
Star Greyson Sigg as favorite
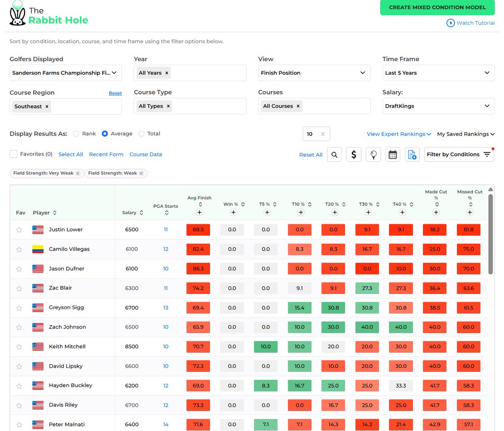click(x=19, y=308)
